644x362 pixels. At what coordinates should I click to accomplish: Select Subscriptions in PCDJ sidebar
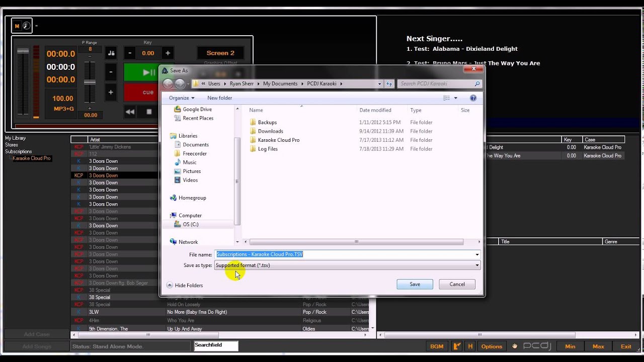[18, 151]
